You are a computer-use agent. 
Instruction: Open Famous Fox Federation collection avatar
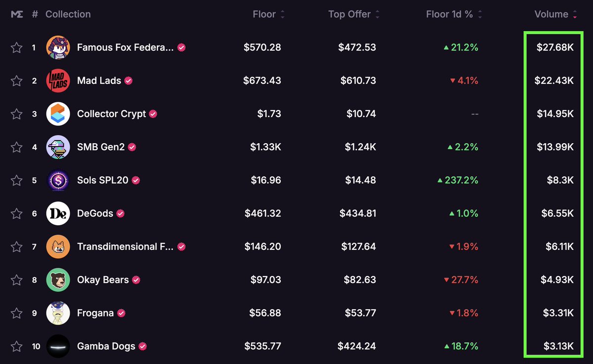coord(58,47)
